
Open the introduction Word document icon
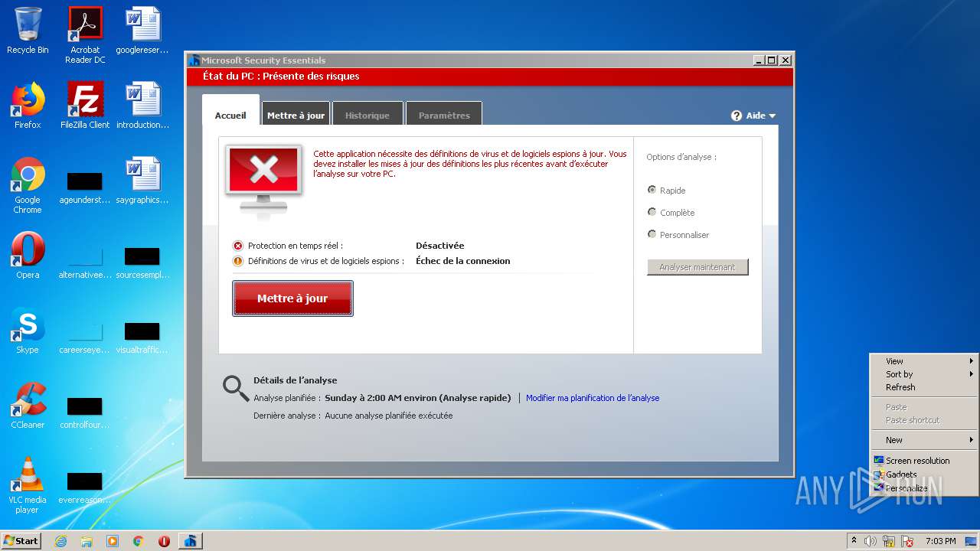(x=142, y=106)
